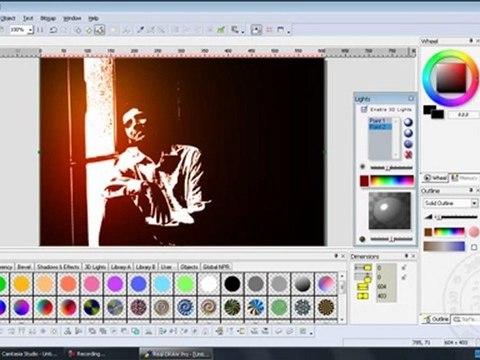Pick the cyan circle library preset

coord(162,284)
